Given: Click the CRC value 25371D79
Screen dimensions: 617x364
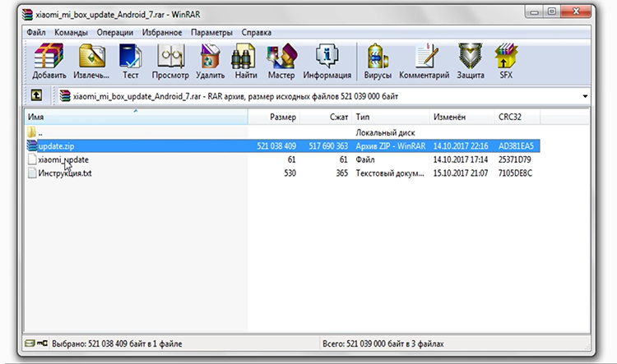Looking at the screenshot, I should point(515,159).
